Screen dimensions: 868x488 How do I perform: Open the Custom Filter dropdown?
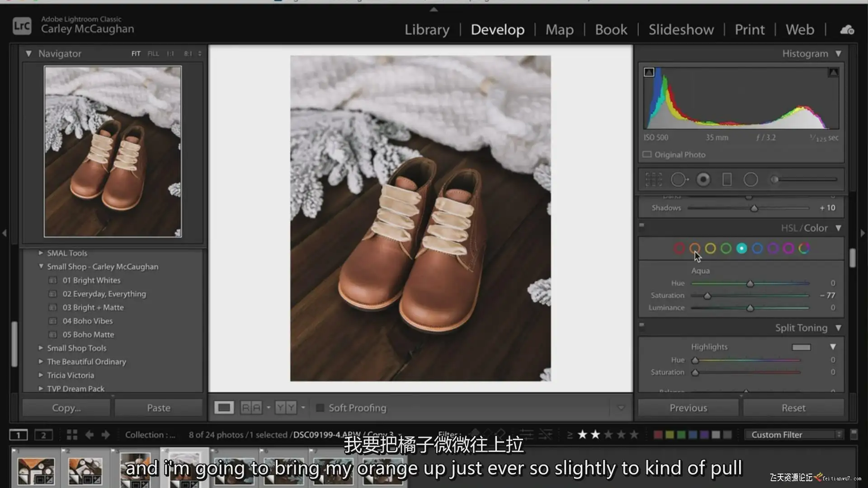(x=794, y=435)
